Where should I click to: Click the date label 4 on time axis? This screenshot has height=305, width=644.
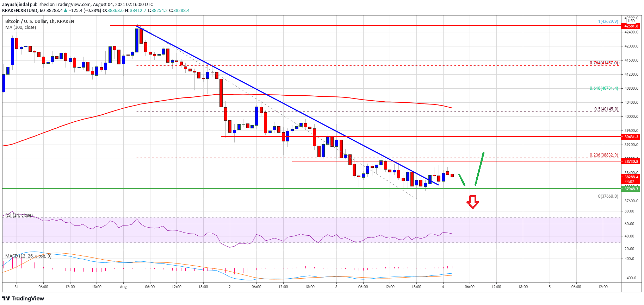click(x=443, y=287)
